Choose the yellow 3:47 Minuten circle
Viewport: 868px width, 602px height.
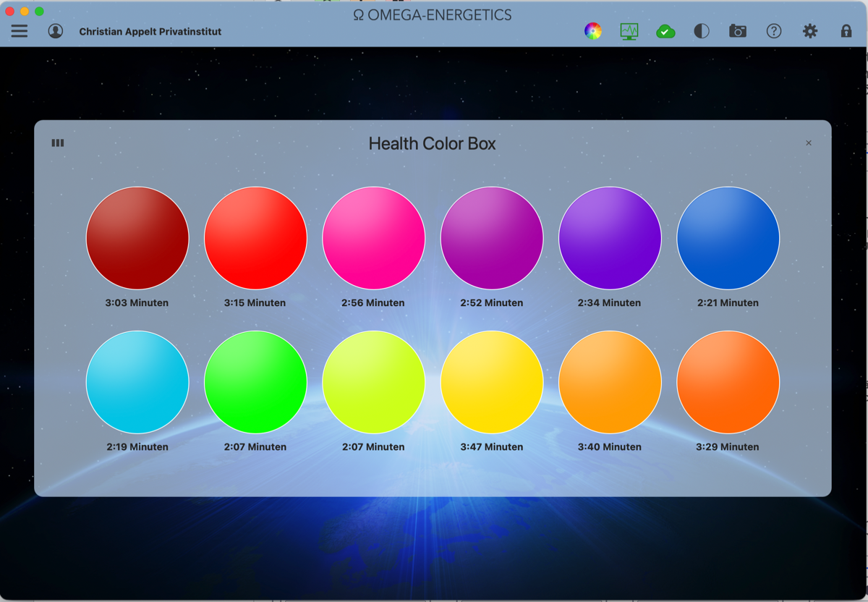492,382
